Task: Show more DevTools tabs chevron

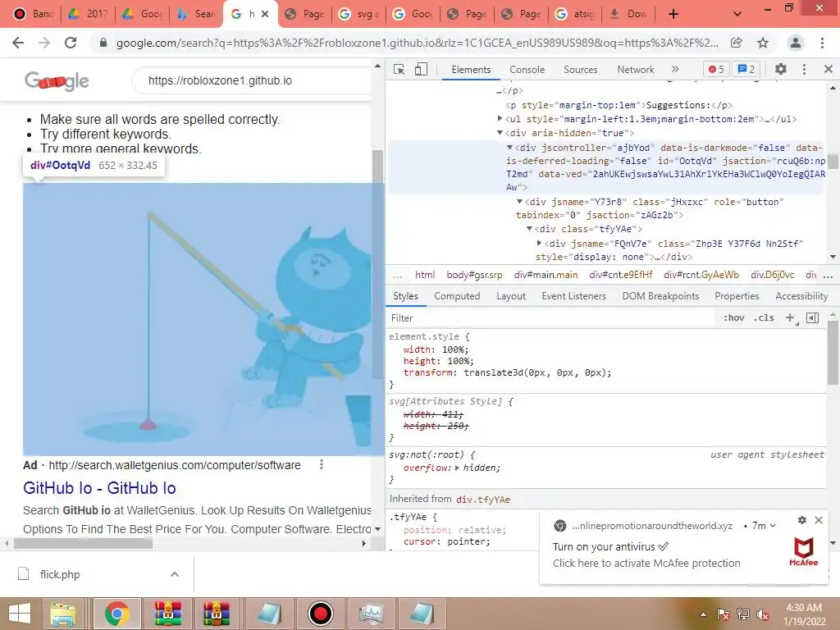Action: (x=675, y=69)
